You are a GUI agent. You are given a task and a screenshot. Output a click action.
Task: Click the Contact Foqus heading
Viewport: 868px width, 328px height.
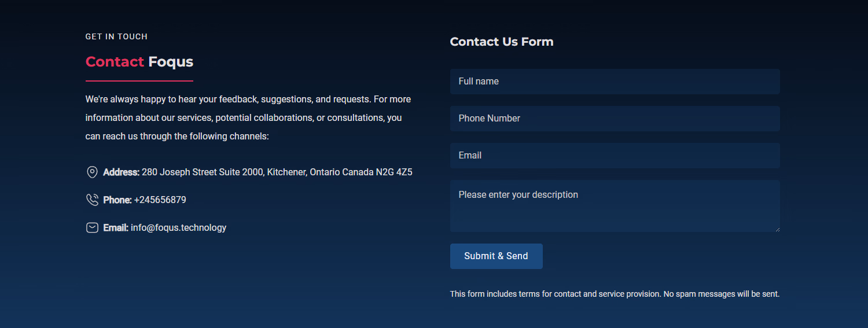[139, 62]
